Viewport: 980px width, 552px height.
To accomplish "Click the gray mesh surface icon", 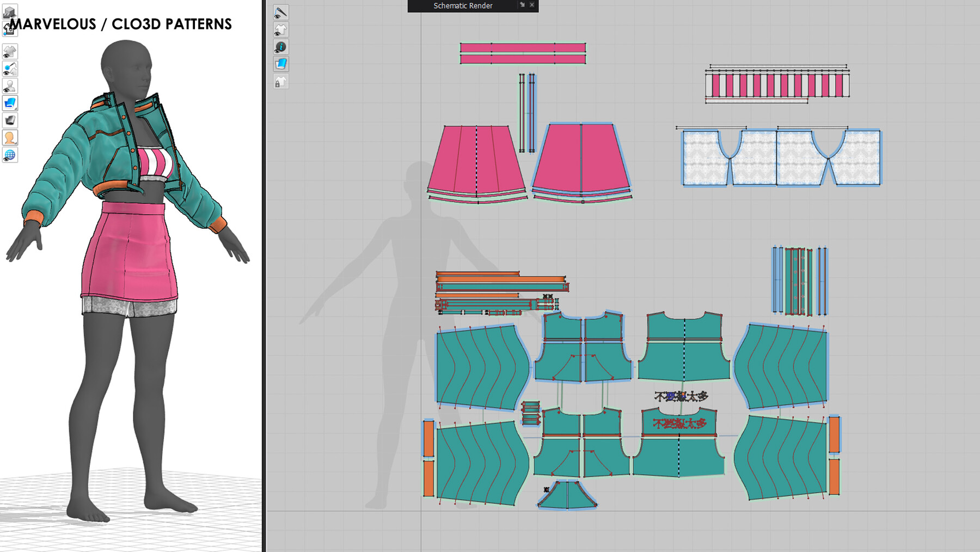I will coord(10,120).
